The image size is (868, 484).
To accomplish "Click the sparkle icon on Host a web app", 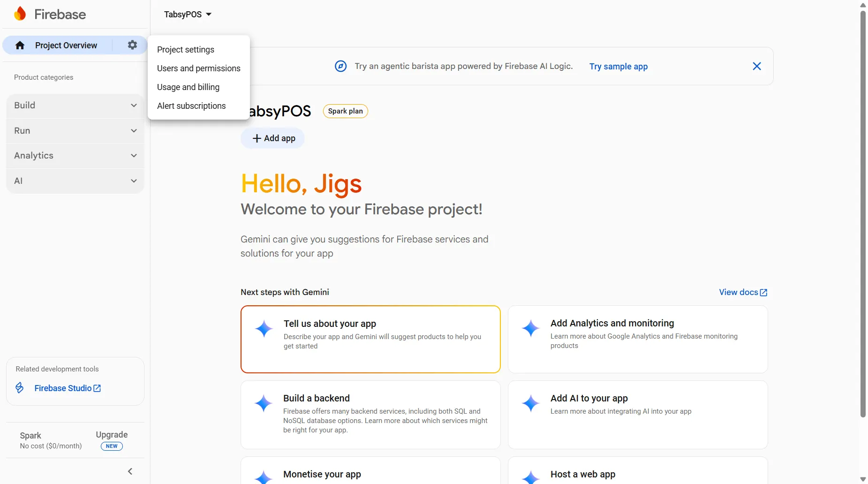I will [x=530, y=477].
